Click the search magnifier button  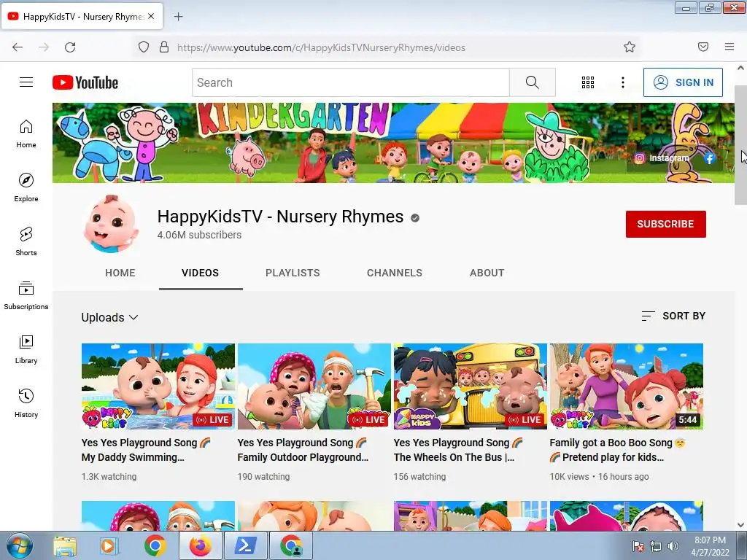[x=532, y=82]
